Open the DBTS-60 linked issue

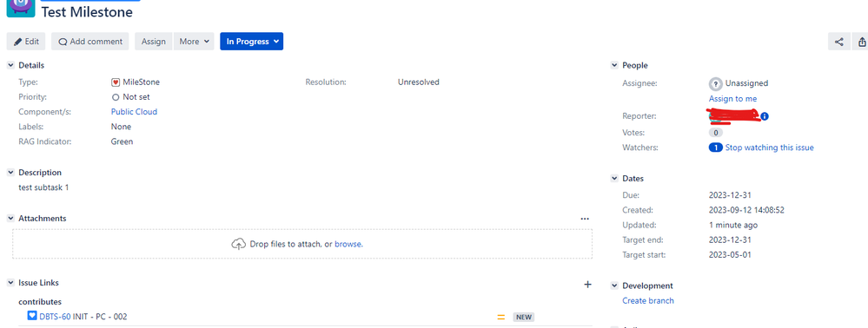coord(55,317)
